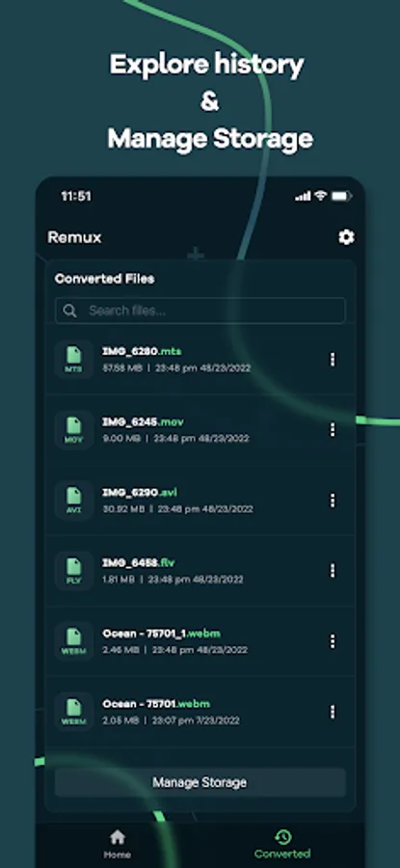Click the MOV file type icon
This screenshot has width=400, height=868.
pyautogui.click(x=74, y=429)
